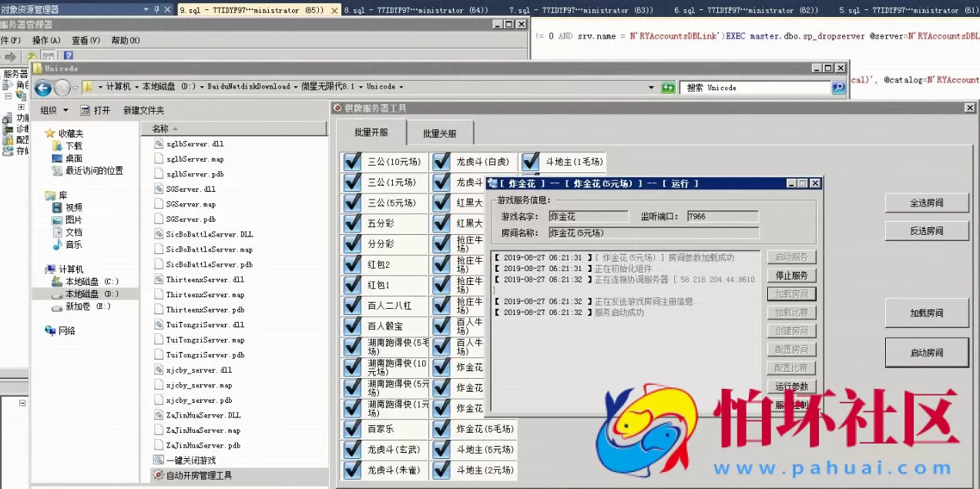
Task: Click the 网络 network icon in sidebar
Action: point(51,331)
